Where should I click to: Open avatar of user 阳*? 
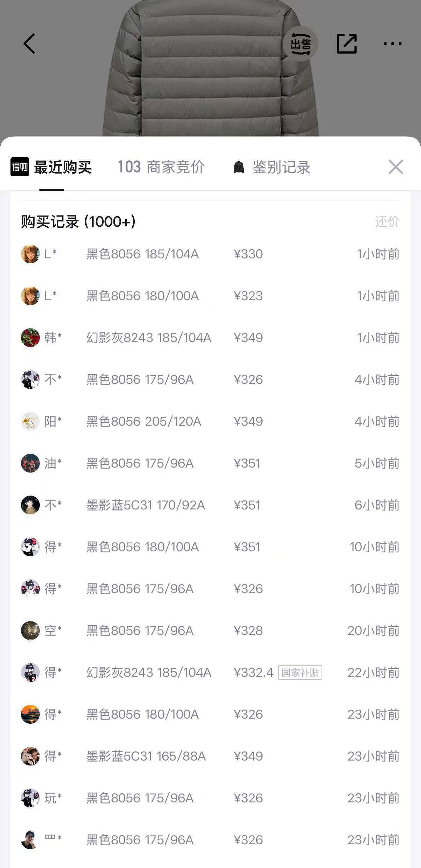pos(30,421)
